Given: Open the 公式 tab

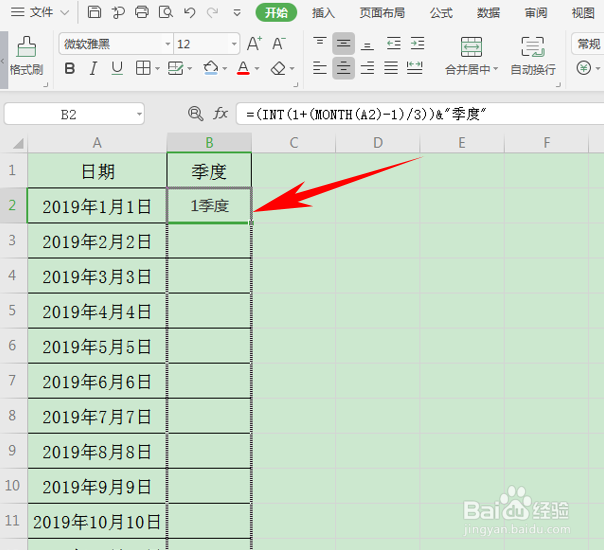Looking at the screenshot, I should point(441,13).
